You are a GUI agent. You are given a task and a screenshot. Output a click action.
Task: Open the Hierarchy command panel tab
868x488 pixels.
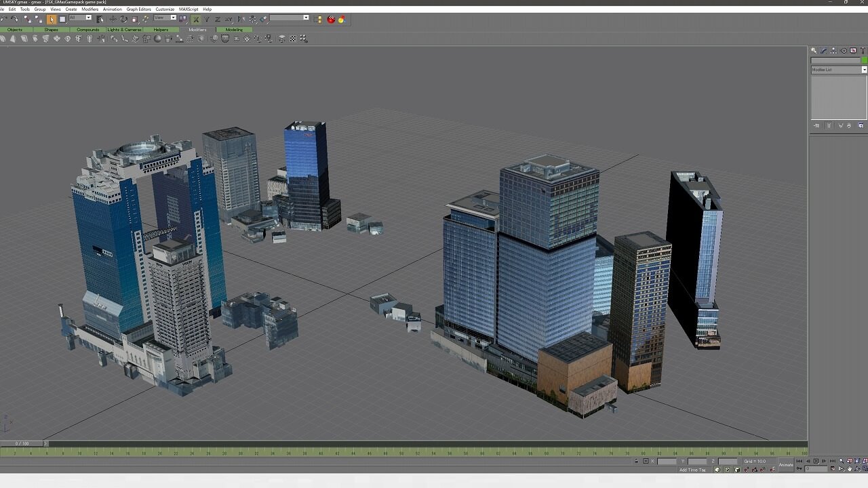pyautogui.click(x=833, y=51)
